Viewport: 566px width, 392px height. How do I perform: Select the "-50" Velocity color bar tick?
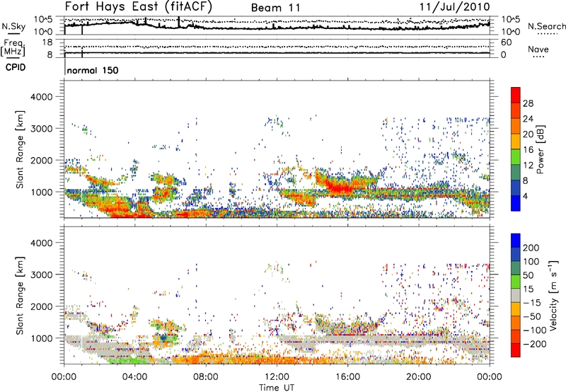click(x=532, y=316)
